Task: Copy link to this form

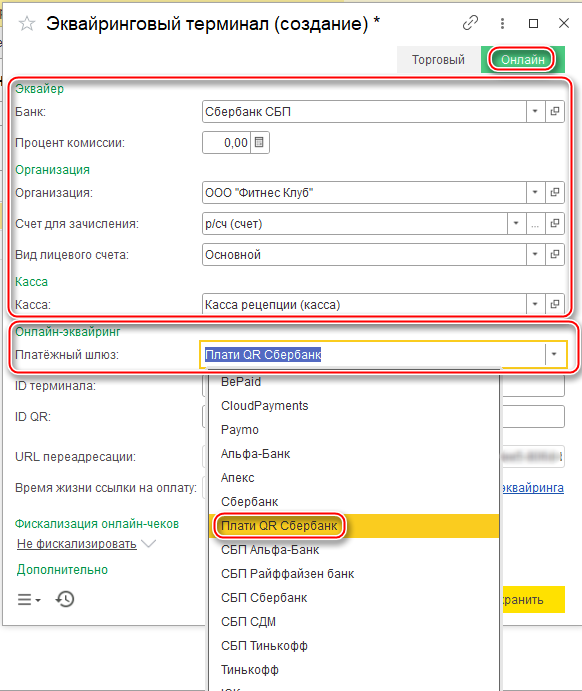Action: [x=470, y=23]
